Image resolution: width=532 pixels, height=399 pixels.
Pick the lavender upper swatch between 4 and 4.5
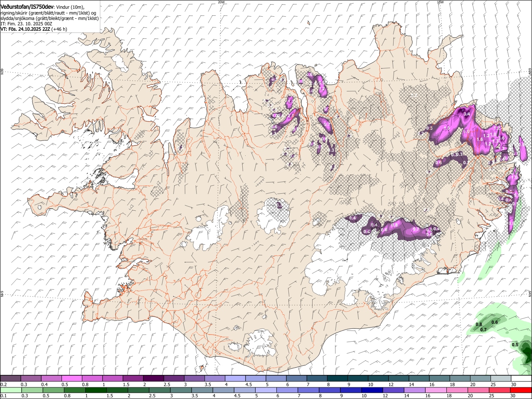pos(235,378)
